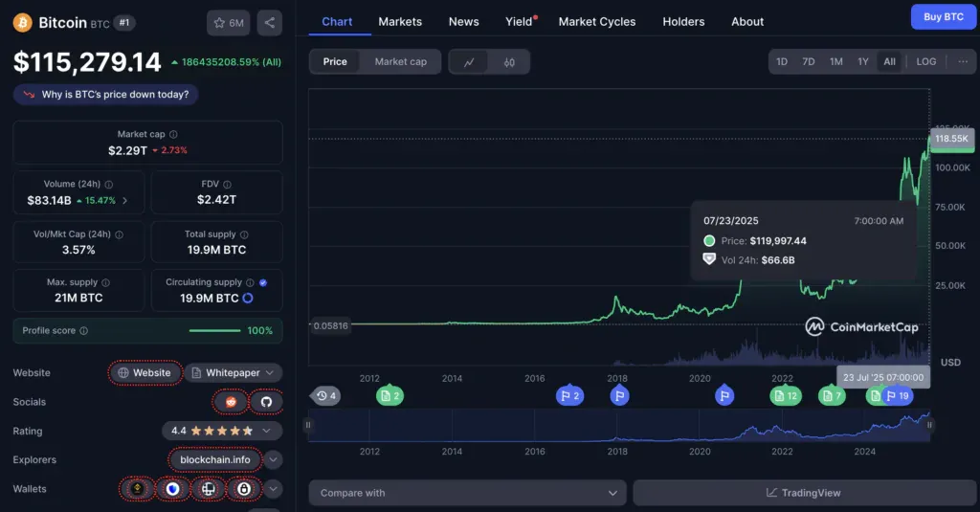Click the blue flag marker after 2020
This screenshot has height=512, width=980.
click(x=724, y=395)
